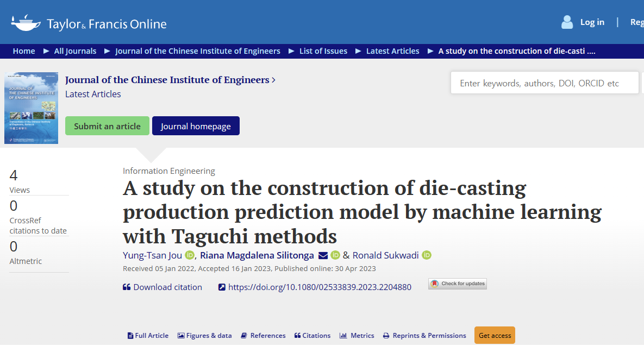Open ORCID icon next to Yung-Tsan Jou

pyautogui.click(x=190, y=255)
